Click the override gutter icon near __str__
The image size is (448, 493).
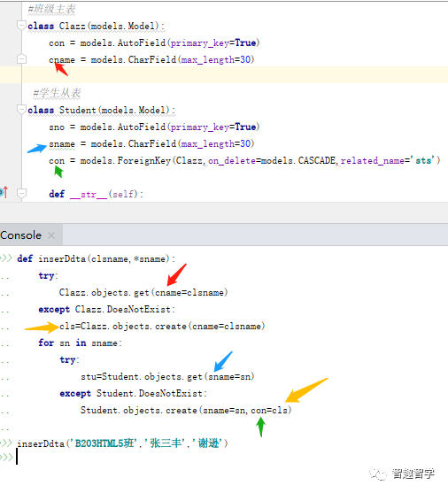(4, 192)
